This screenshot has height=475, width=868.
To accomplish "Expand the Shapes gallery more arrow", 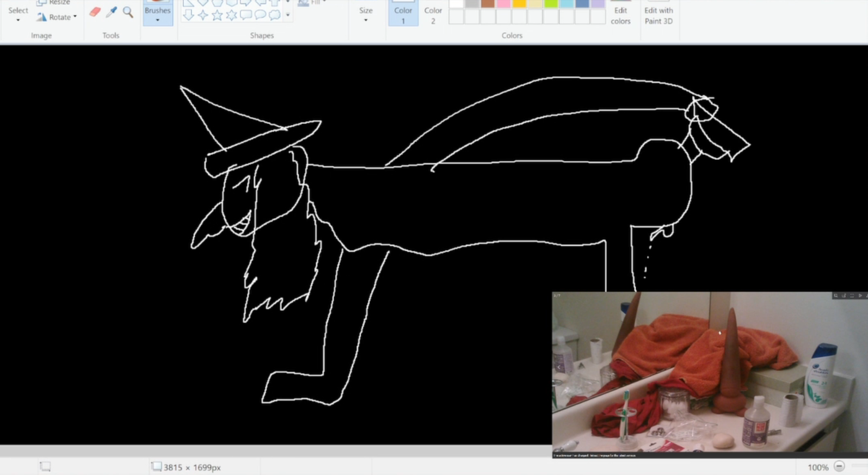I will (x=288, y=15).
